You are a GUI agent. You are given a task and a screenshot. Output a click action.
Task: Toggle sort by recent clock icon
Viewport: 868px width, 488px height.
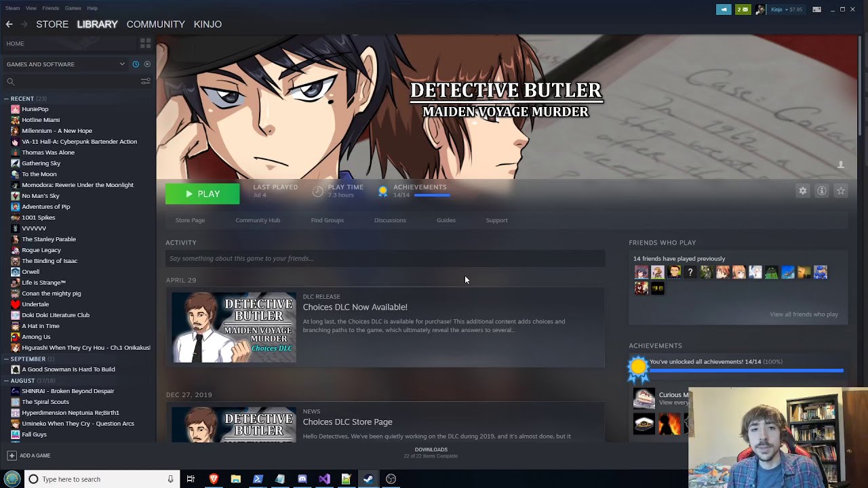point(136,64)
